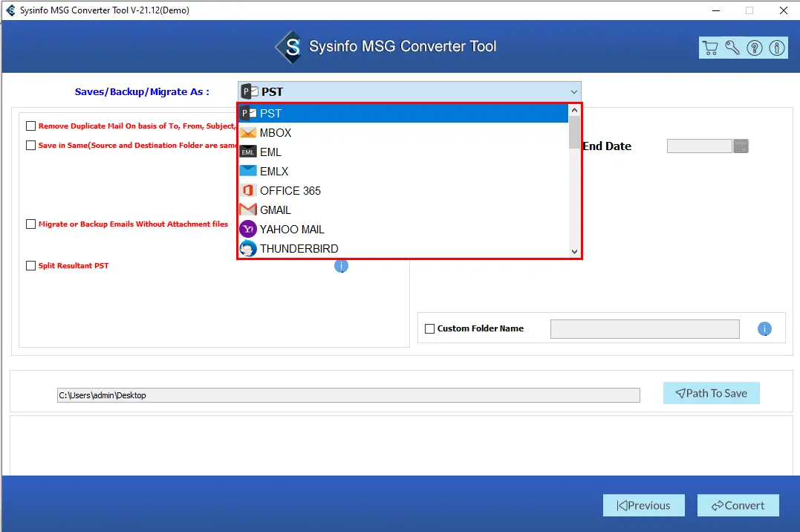
Task: Click the Office 365 logo icon
Action: (248, 190)
